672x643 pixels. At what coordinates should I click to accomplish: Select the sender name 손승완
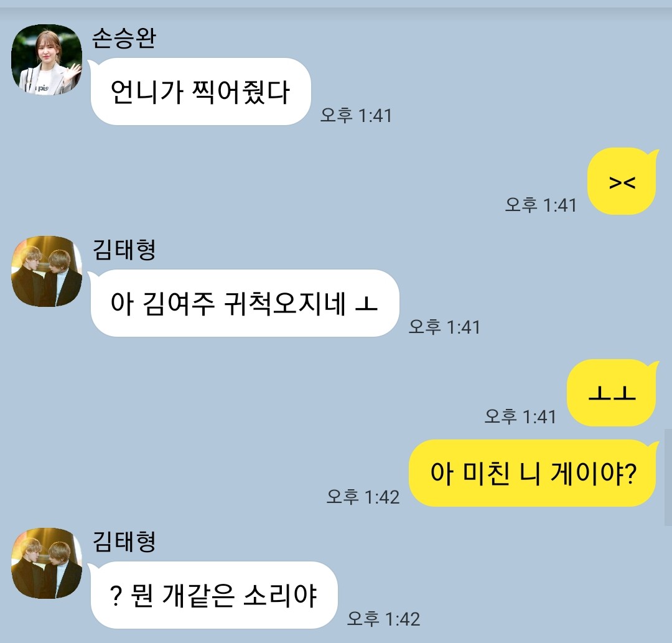(x=124, y=38)
